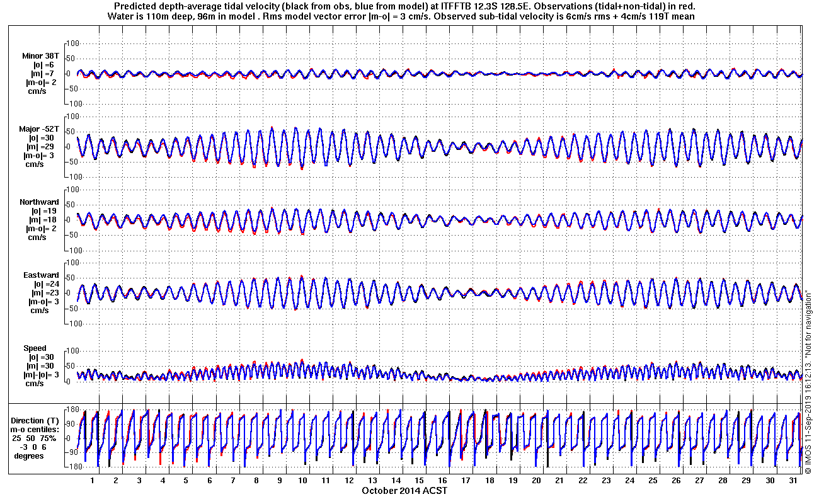Click '|o| =19' in the Northward panel
Image resolution: width=819 pixels, height=504 pixels.
tap(44, 211)
